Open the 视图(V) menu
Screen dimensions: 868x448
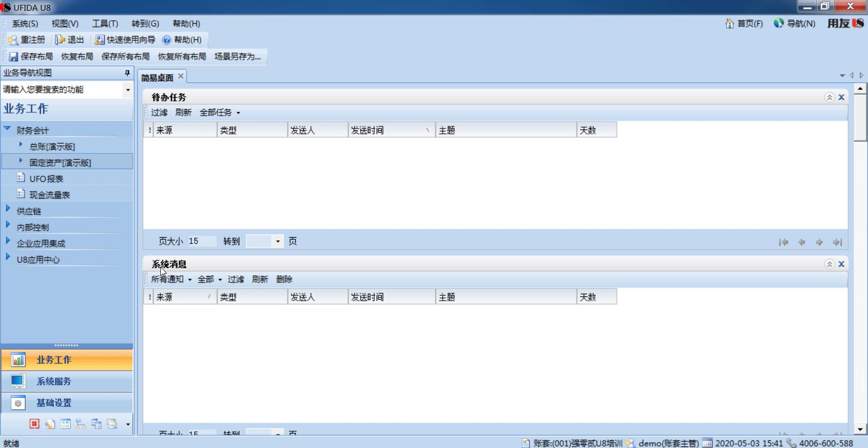click(x=65, y=24)
